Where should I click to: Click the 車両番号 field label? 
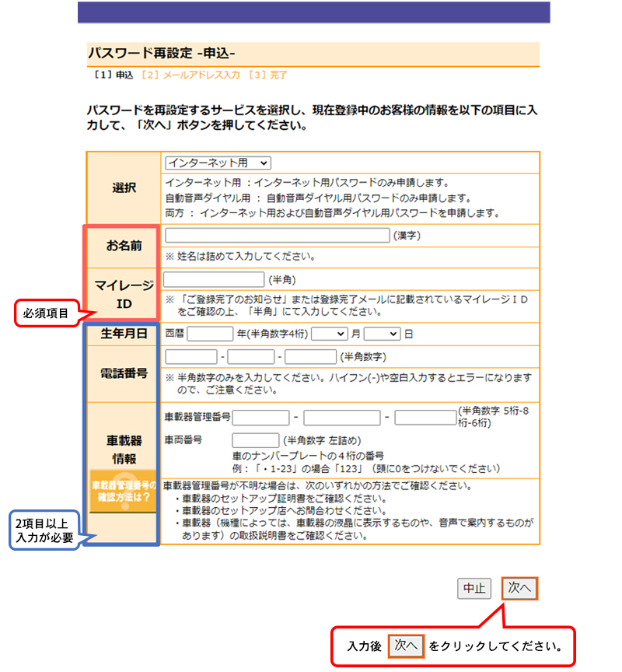[x=183, y=439]
